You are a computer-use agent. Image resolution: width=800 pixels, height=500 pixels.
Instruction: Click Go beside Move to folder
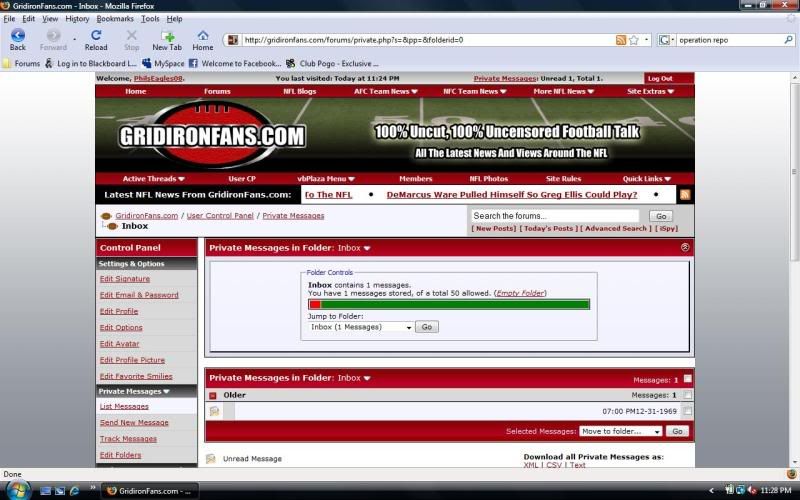click(x=677, y=432)
